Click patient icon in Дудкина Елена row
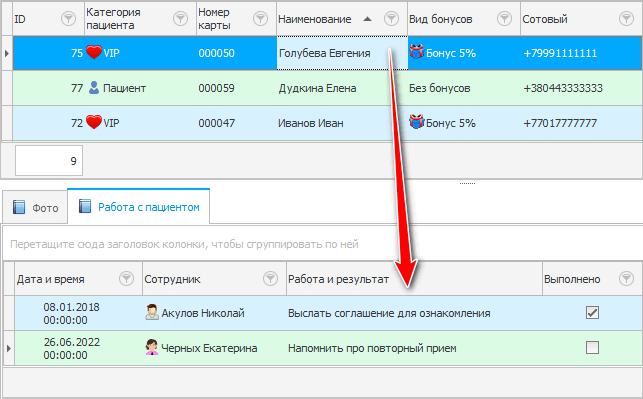This screenshot has width=643, height=399. point(94,87)
